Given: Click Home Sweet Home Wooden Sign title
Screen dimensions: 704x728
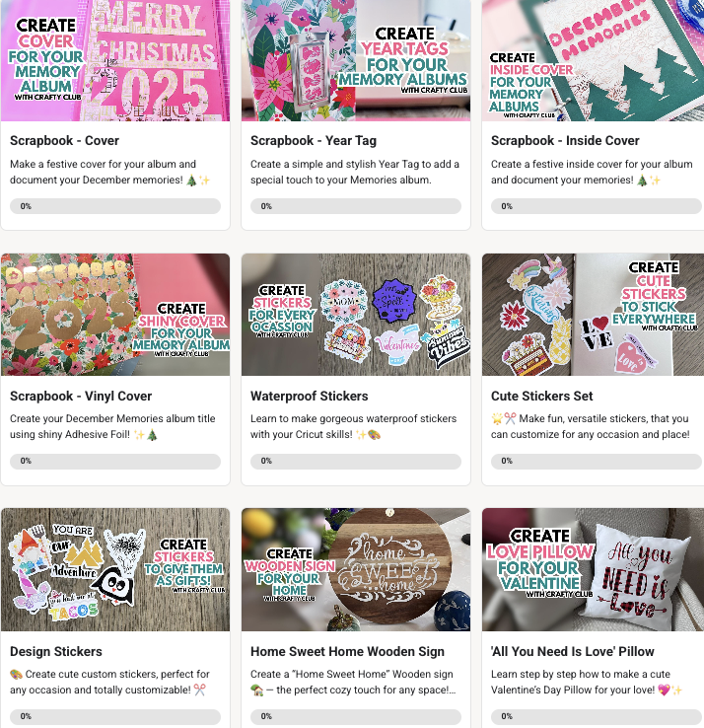Looking at the screenshot, I should click(348, 651).
